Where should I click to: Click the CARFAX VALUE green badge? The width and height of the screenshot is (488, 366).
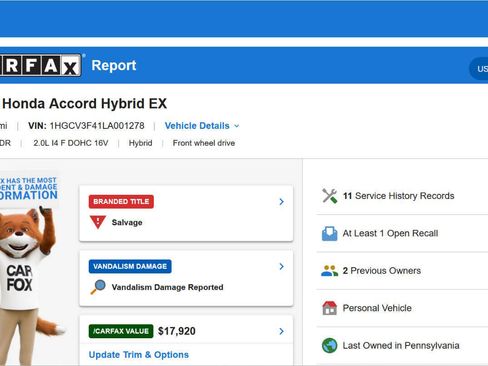tap(121, 331)
